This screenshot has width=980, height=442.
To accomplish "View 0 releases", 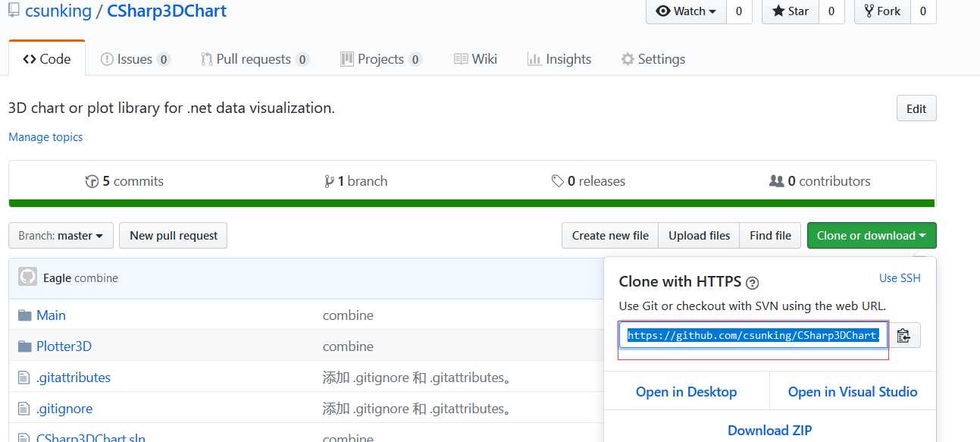I will tap(589, 181).
